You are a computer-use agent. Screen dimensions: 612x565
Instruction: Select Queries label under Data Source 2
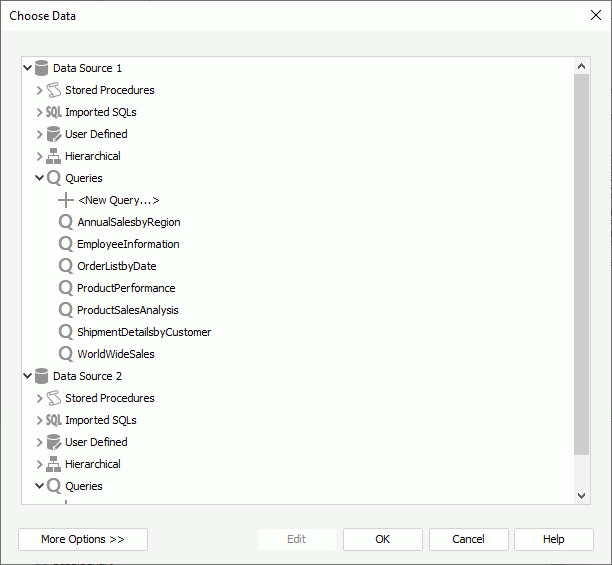(84, 486)
